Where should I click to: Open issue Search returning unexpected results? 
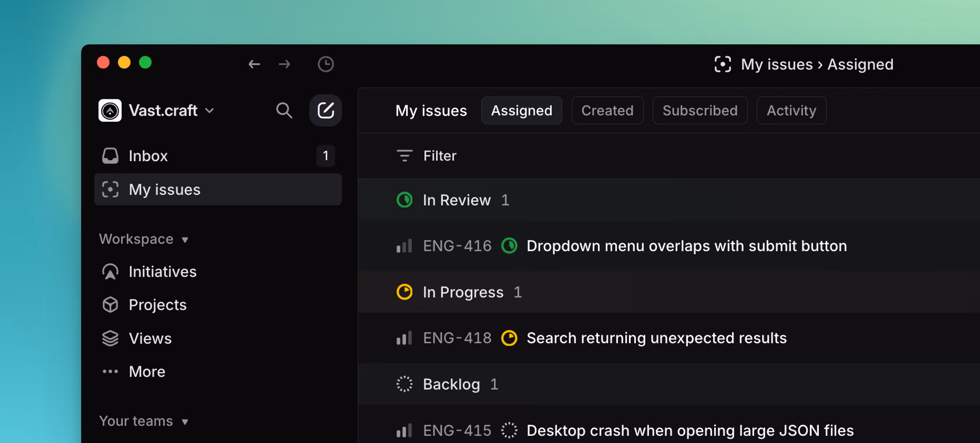[x=656, y=338]
